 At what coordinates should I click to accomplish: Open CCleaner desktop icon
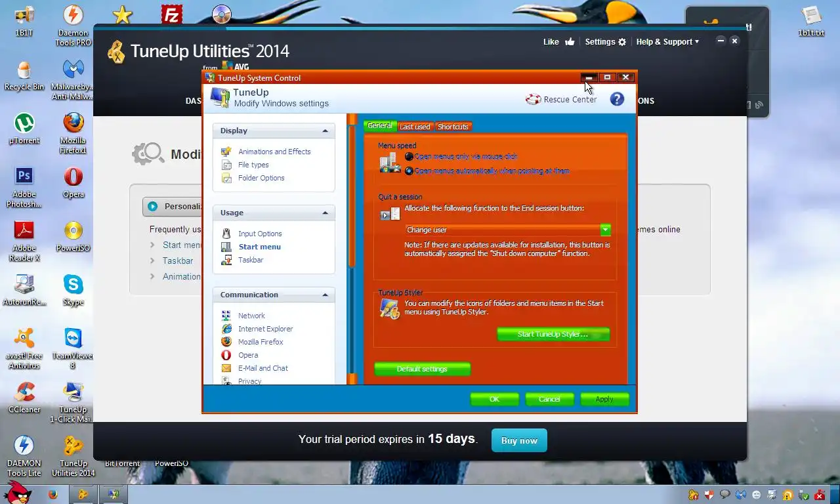pos(24,398)
